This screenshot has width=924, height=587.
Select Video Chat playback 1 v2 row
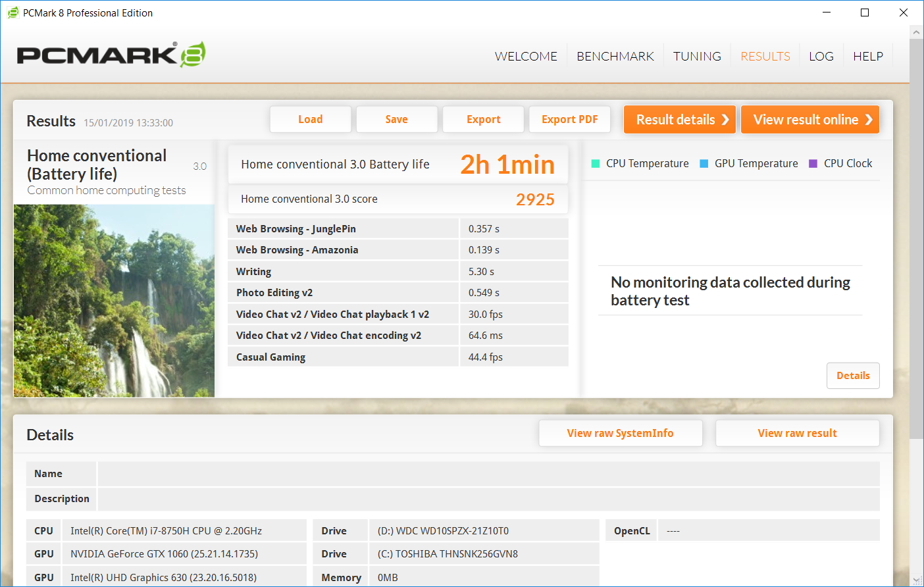click(398, 314)
